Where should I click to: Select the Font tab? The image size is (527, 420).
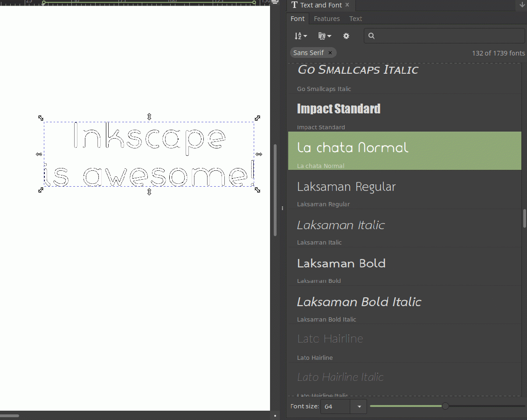point(298,19)
